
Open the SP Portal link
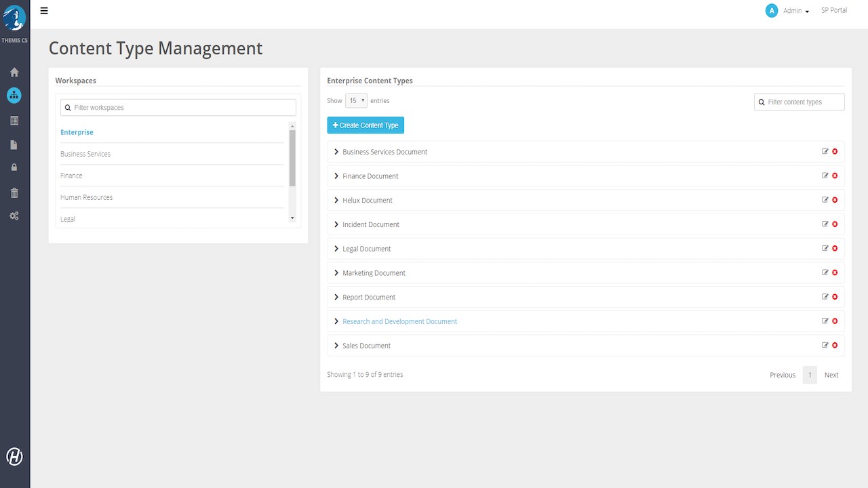834,10
